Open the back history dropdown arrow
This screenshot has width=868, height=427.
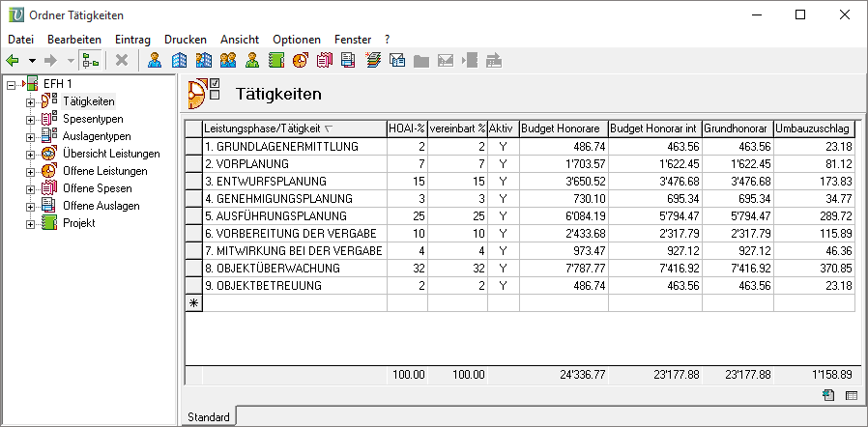click(x=32, y=60)
